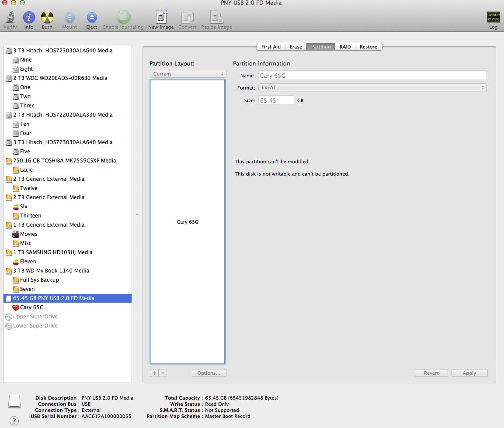Select 3 TB WD My Book 1140 Media
Viewport: 504px width, 428px height.
tap(67, 271)
